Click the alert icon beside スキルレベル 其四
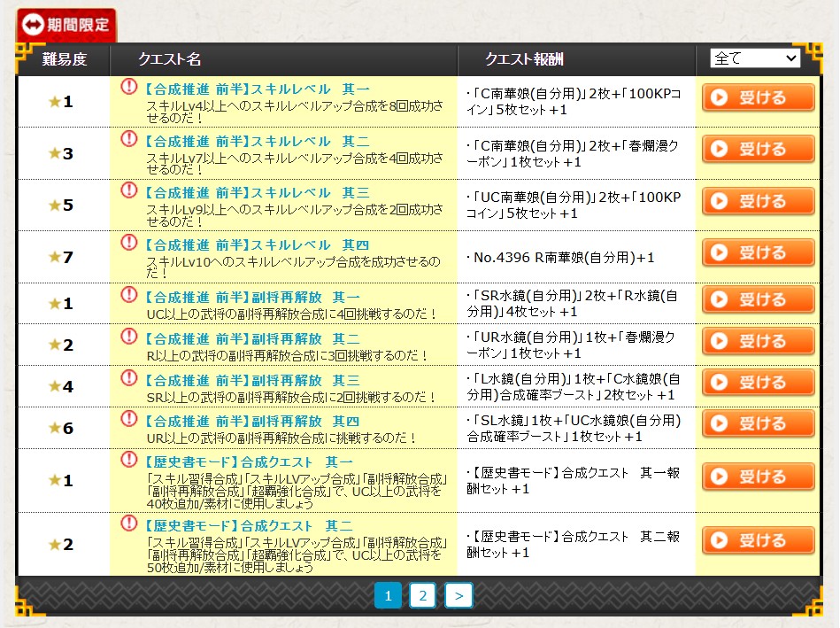Image resolution: width=840 pixels, height=628 pixels. tap(129, 242)
